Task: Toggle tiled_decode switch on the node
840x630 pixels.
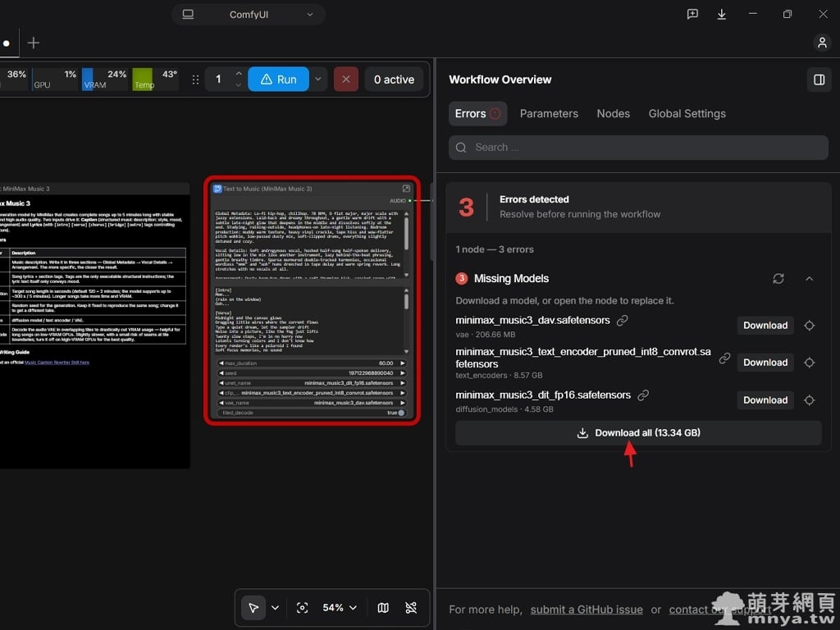Action: (401, 413)
